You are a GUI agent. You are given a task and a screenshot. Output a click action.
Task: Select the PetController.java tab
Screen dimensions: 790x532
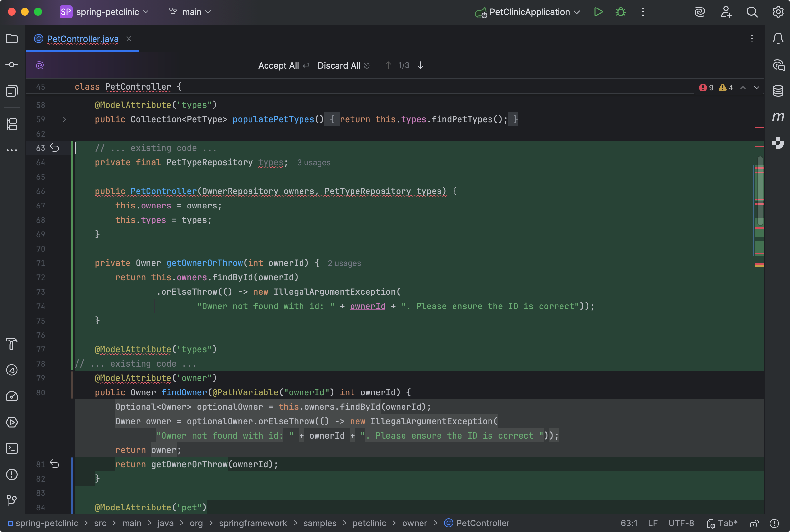[x=82, y=39]
